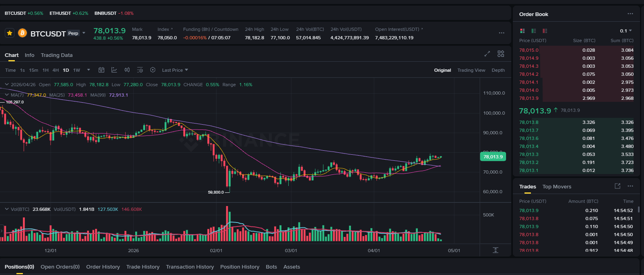Click the auto-scale icon below price axis
Image resolution: width=644 pixels, height=275 pixels.
click(496, 250)
